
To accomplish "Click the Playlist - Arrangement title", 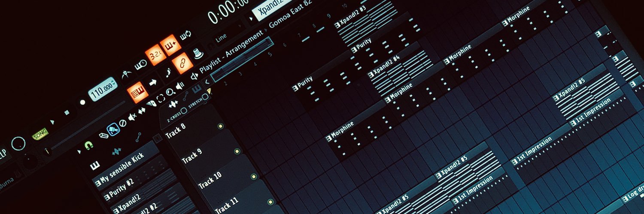I will pos(231,53).
